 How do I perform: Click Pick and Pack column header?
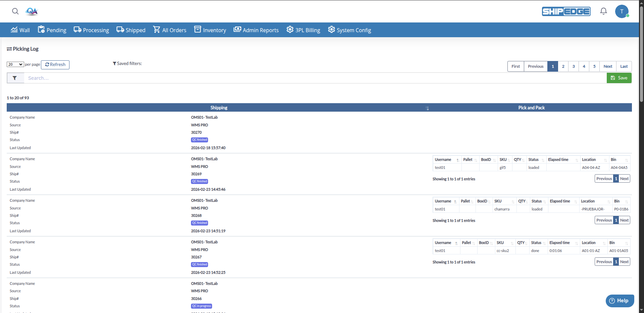(x=531, y=108)
